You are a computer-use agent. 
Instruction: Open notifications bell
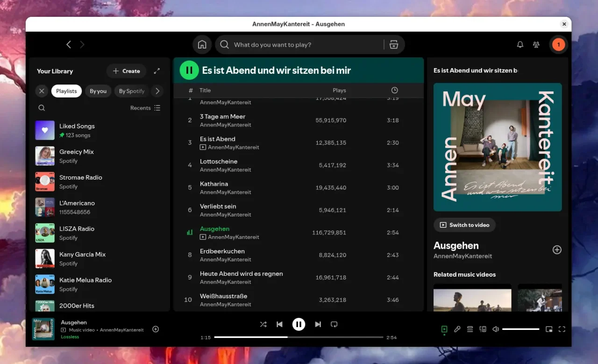pyautogui.click(x=520, y=44)
